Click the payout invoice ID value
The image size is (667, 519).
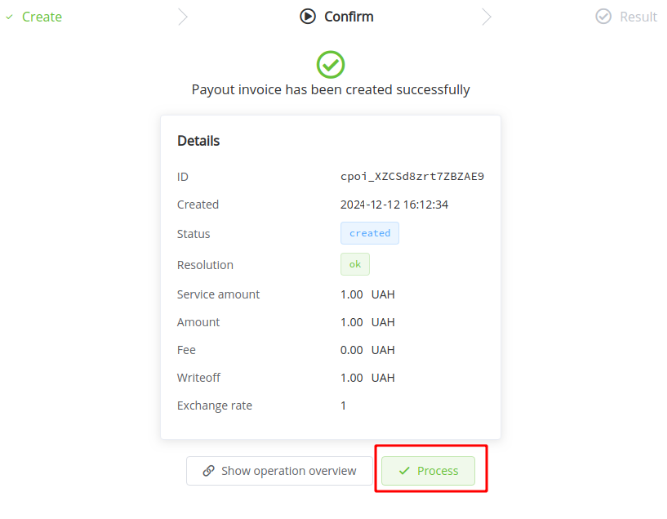(412, 176)
